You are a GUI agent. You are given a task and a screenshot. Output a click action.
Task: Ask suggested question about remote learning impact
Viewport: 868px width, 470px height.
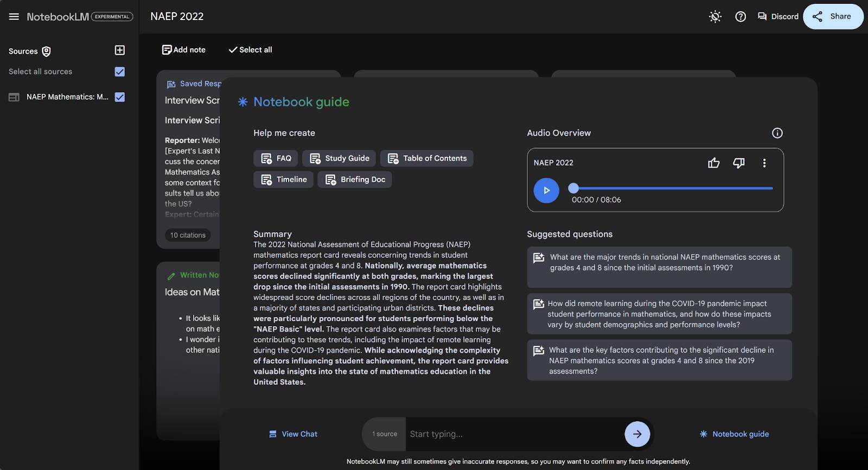point(659,314)
